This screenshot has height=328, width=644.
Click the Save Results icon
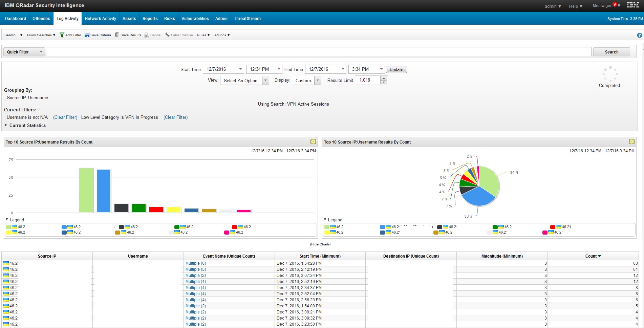pos(117,35)
